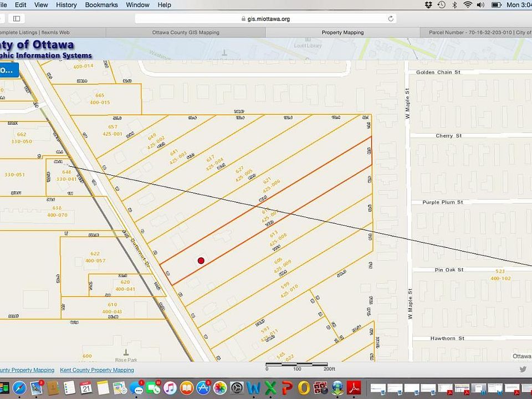Click the 622 400-057 parcel label

[95, 257]
